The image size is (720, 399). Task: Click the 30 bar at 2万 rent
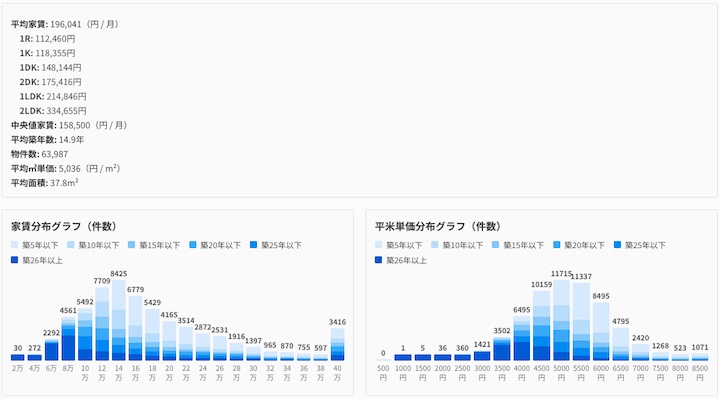(x=17, y=358)
